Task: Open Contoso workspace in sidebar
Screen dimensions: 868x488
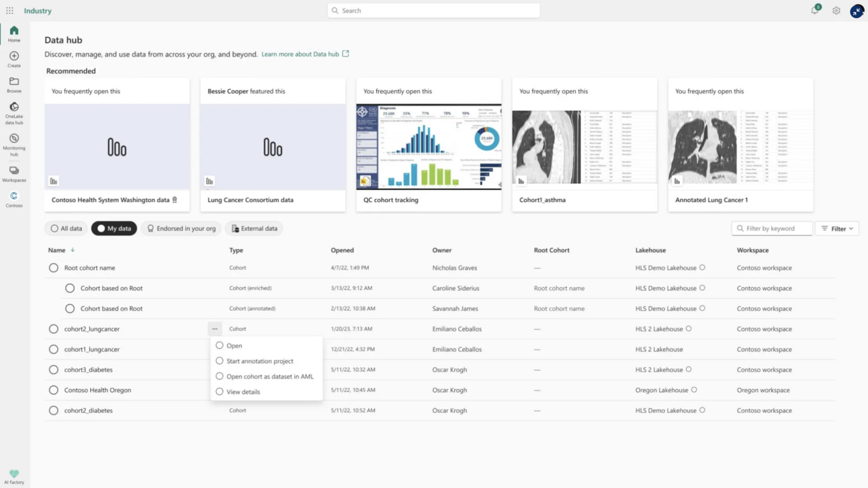Action: coord(14,199)
